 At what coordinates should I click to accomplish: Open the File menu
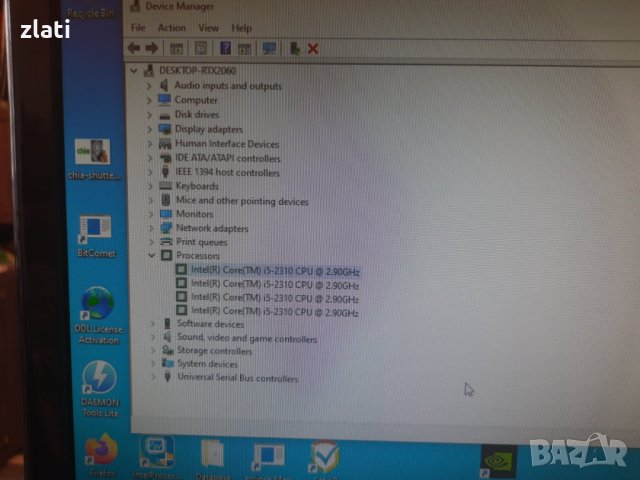pyautogui.click(x=138, y=28)
